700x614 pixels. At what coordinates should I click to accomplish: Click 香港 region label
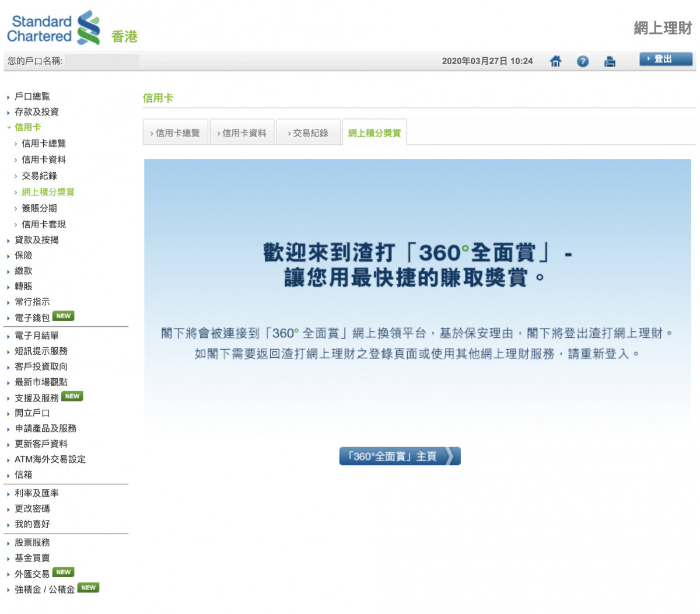124,36
